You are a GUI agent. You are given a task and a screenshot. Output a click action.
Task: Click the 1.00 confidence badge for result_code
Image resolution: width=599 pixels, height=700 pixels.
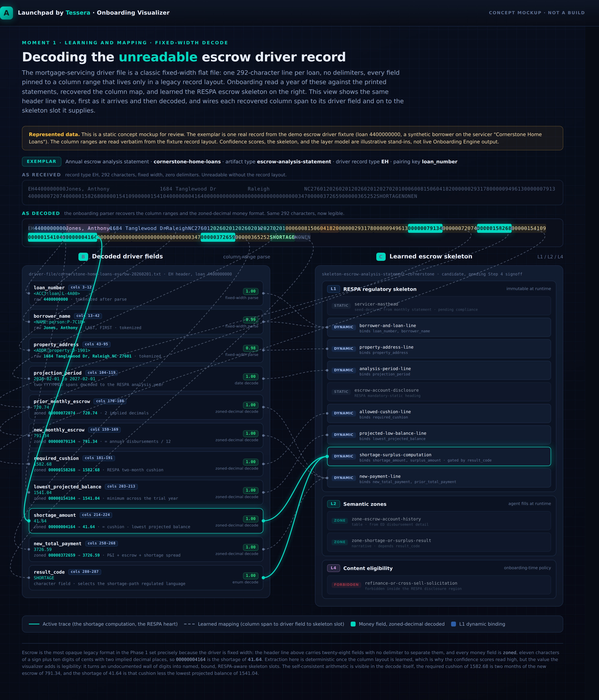(x=251, y=576)
